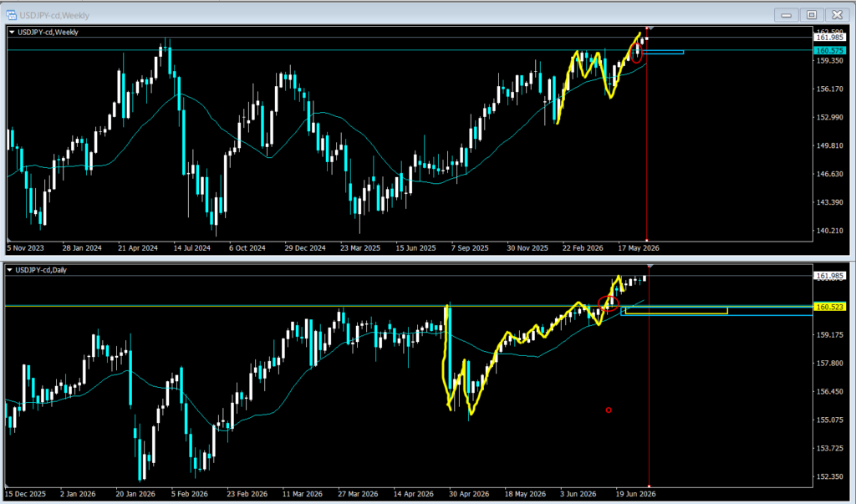Click the '18 May 2026' date label
856x504 pixels.
[x=525, y=494]
